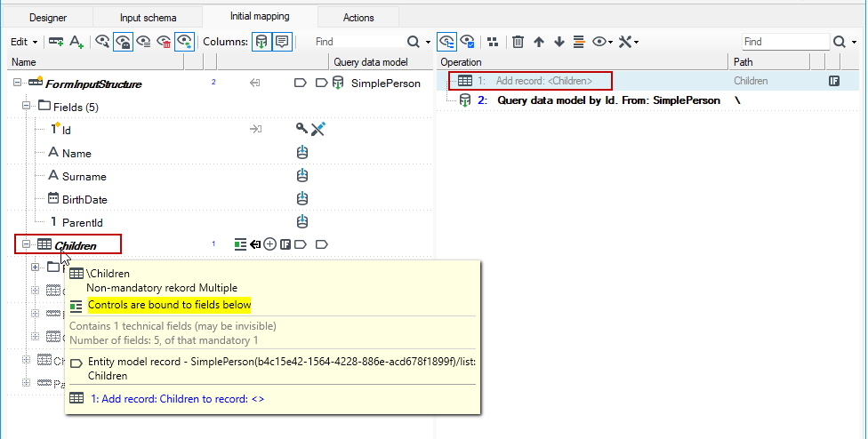The height and width of the screenshot is (439, 868).
Task: Click the operations panel Find field
Action: pos(785,42)
